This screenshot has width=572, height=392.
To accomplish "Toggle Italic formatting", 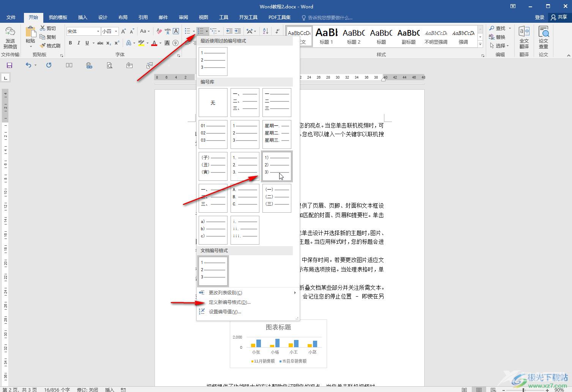I will coord(79,43).
